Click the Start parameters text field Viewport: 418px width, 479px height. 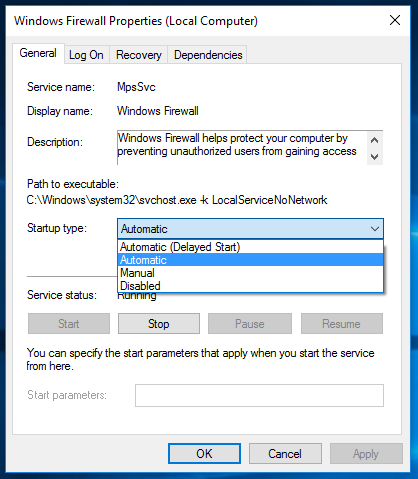click(259, 395)
